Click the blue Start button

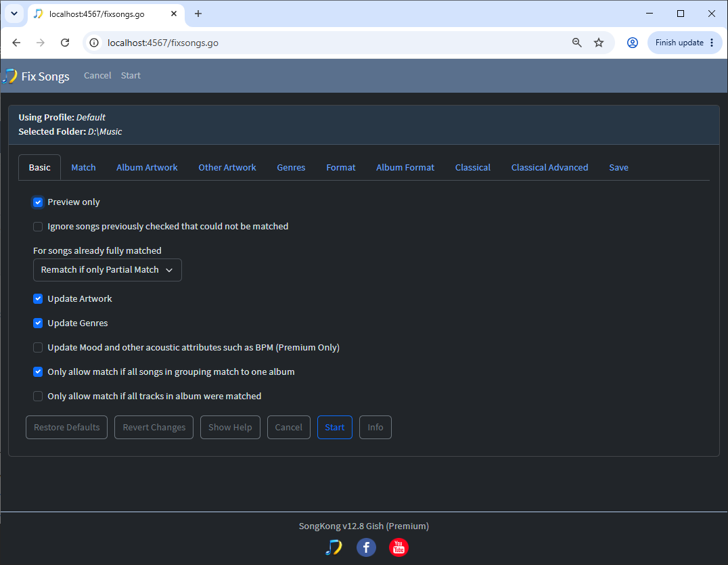pyautogui.click(x=335, y=427)
